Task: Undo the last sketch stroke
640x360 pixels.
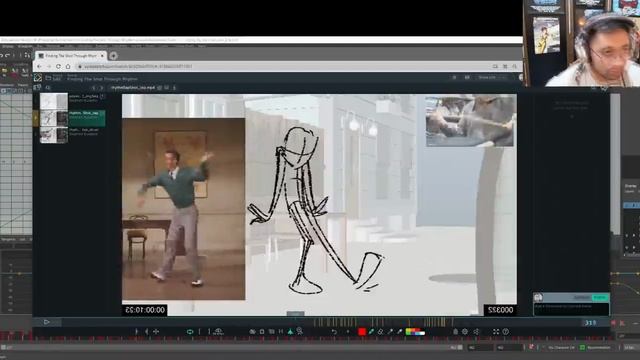Action: pos(334,332)
